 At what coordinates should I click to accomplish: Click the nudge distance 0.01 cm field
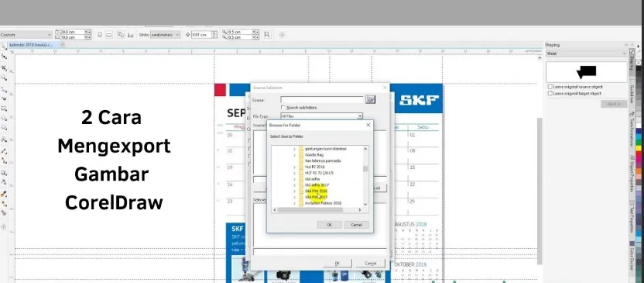coord(202,35)
